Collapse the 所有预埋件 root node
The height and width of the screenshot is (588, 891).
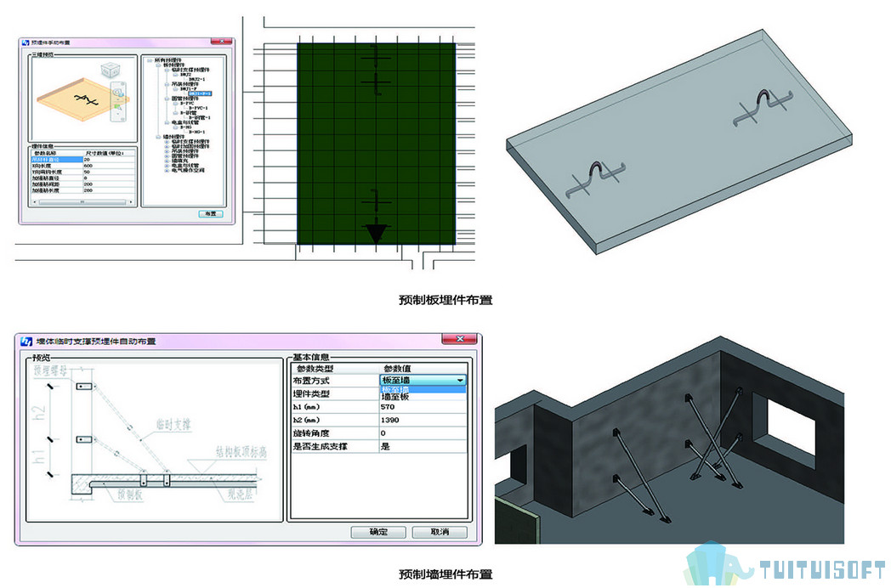click(x=150, y=61)
